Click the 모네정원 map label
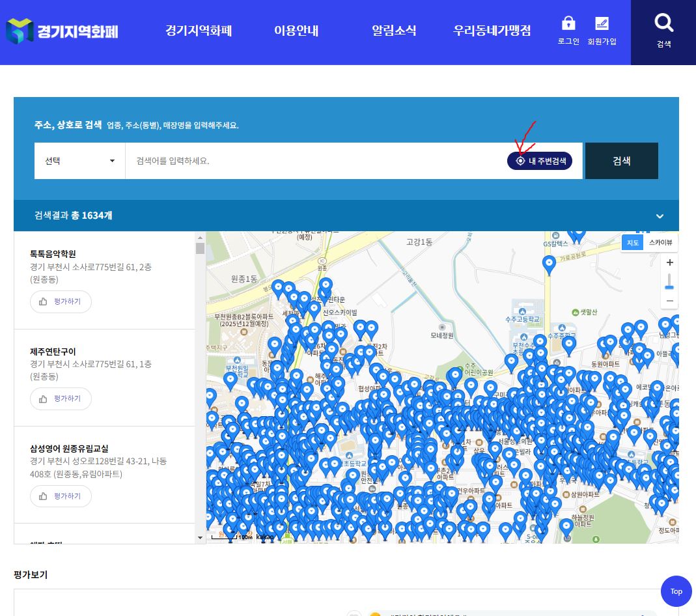This screenshot has width=696, height=616. pos(442,335)
